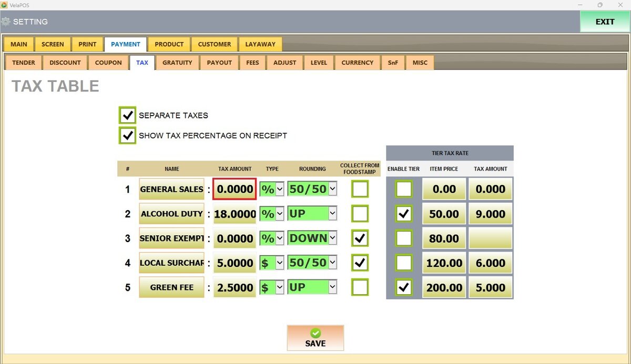The height and width of the screenshot is (364, 631).
Task: Edit tier item price 200.00
Action: (x=444, y=287)
